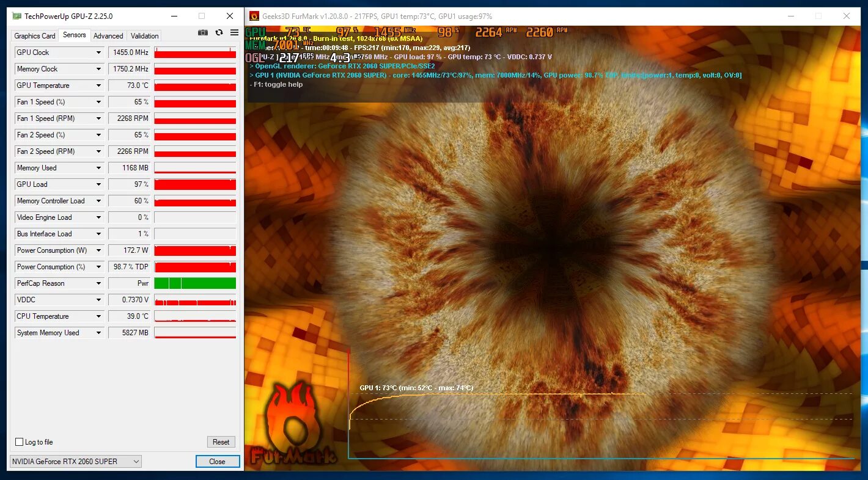Image resolution: width=868 pixels, height=480 pixels.
Task: Click the Fan 2 Speed value 2266 RPM
Action: click(x=130, y=151)
